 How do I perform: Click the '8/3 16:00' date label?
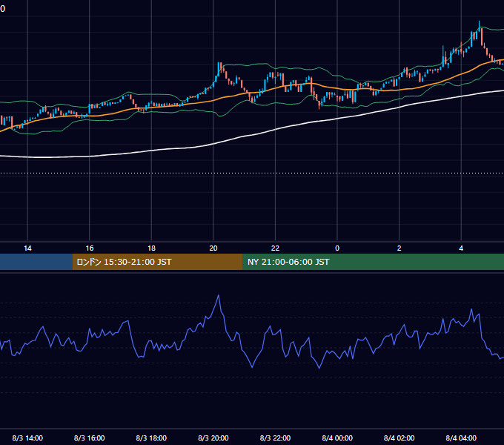pyautogui.click(x=90, y=438)
